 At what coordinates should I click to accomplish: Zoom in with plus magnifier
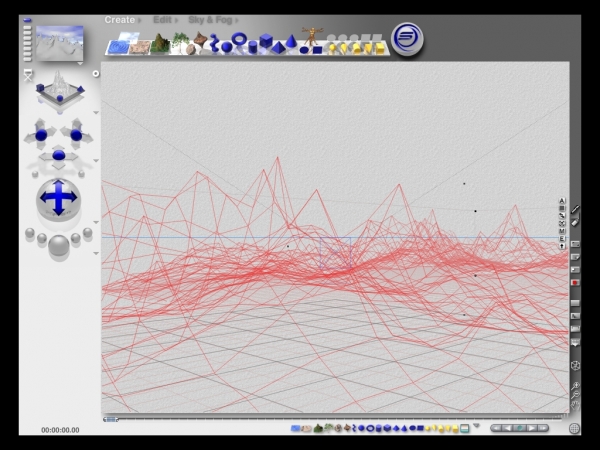pyautogui.click(x=575, y=386)
